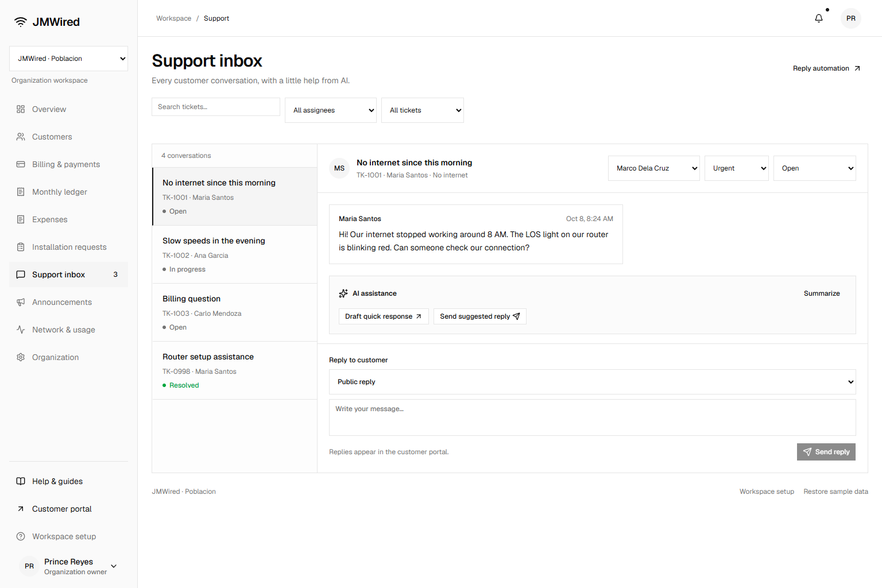Open the Urgent priority dropdown
The height and width of the screenshot is (588, 882).
[x=737, y=168]
